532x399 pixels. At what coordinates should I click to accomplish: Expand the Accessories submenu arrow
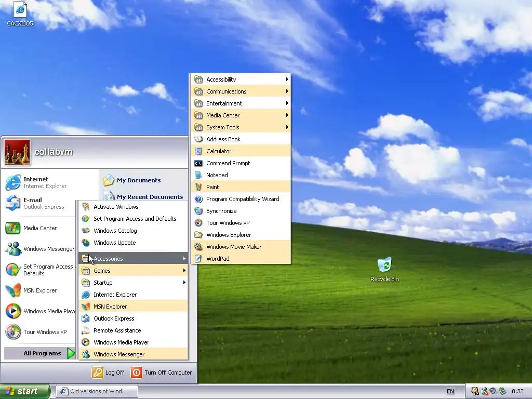pyautogui.click(x=184, y=259)
